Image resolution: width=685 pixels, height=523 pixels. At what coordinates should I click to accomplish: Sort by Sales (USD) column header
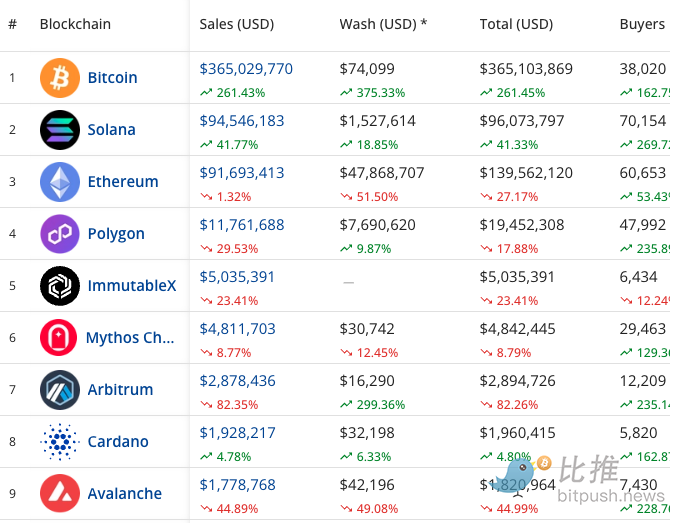click(x=236, y=24)
